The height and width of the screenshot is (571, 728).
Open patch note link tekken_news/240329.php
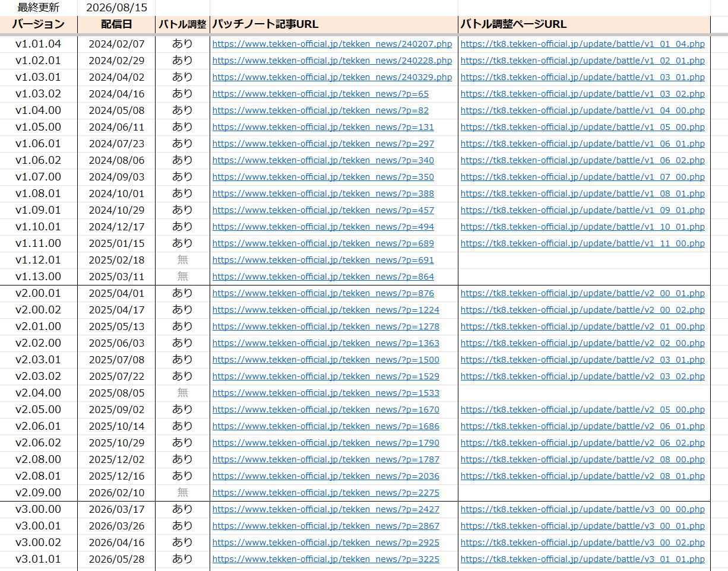click(332, 77)
